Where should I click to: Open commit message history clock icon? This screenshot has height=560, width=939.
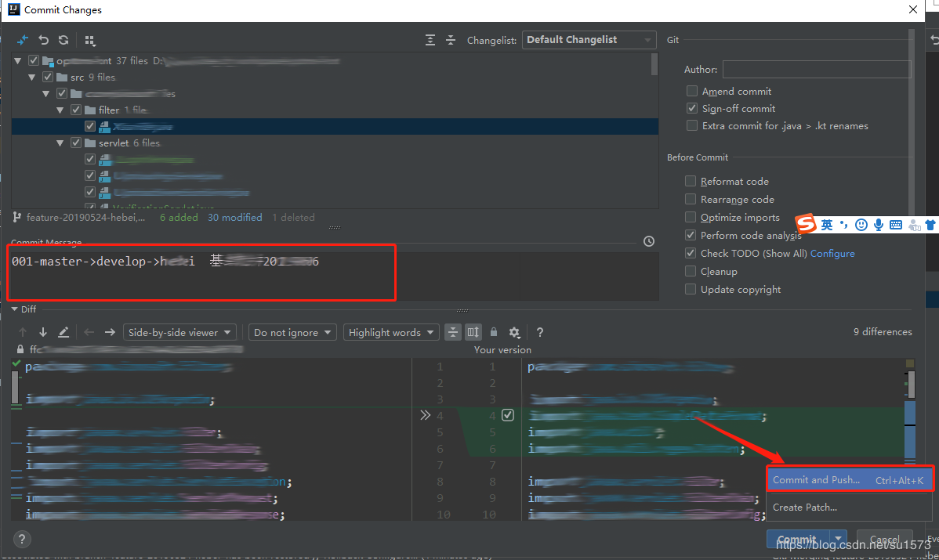pyautogui.click(x=648, y=241)
